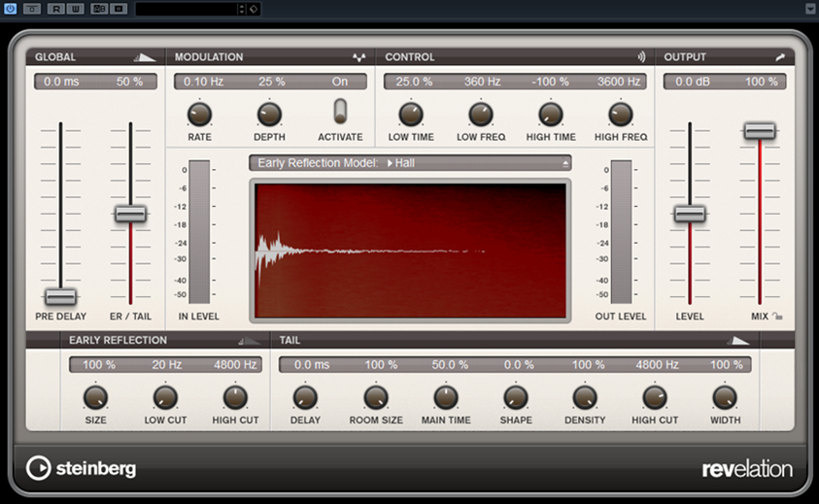Viewport: 819px width, 504px height.
Task: Click the High Time knob
Action: [x=551, y=115]
